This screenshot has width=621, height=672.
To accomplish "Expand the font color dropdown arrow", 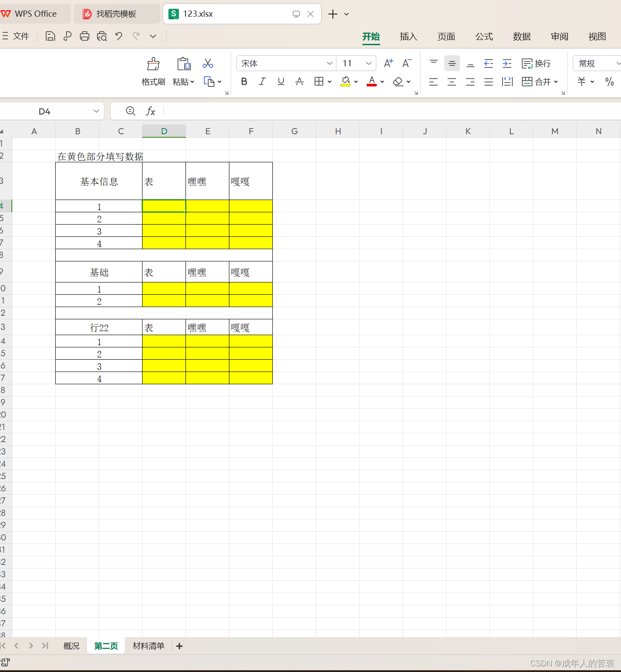I will pyautogui.click(x=382, y=82).
